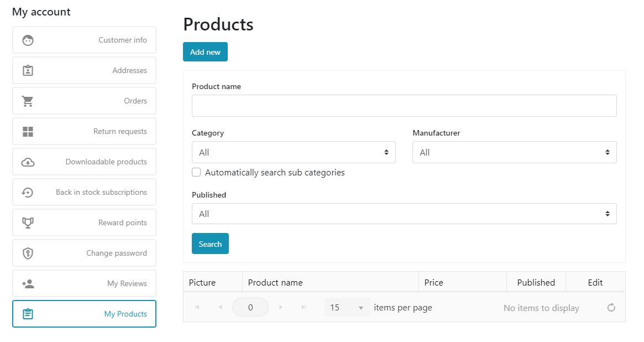Open the Manufacturer dropdown

pos(515,152)
